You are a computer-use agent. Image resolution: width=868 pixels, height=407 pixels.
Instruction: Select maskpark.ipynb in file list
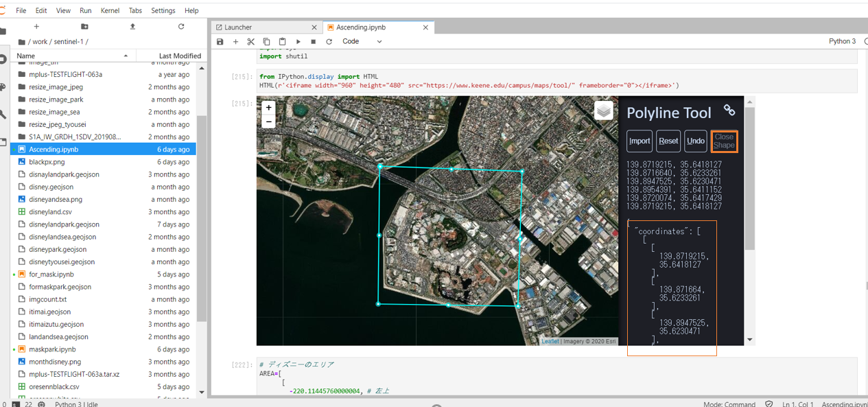point(103,349)
